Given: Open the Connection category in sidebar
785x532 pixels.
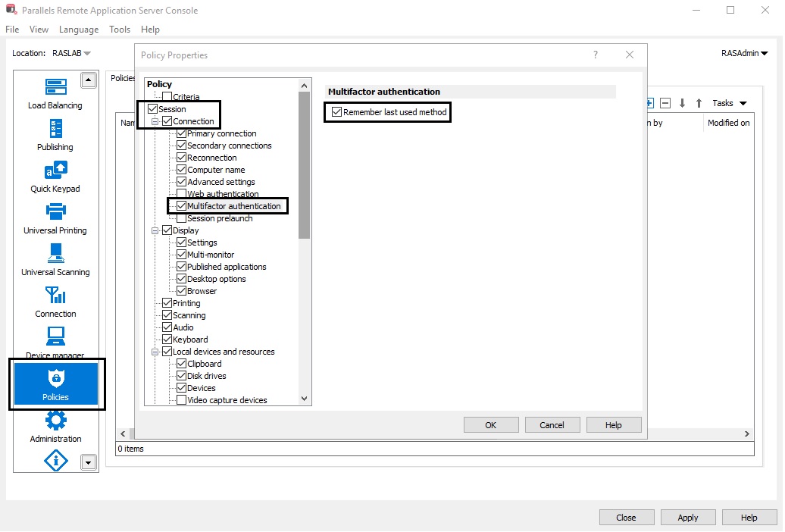Looking at the screenshot, I should 55,302.
